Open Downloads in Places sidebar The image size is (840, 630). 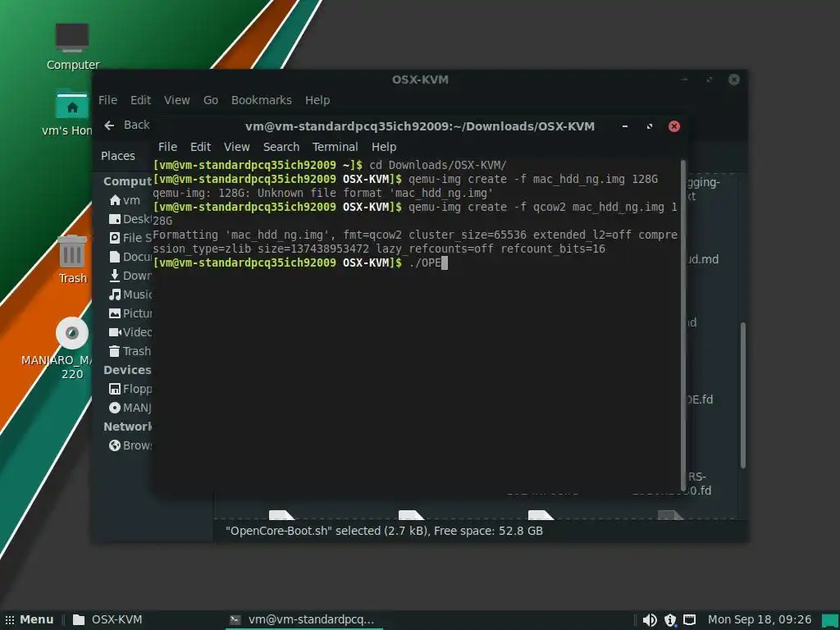click(130, 276)
